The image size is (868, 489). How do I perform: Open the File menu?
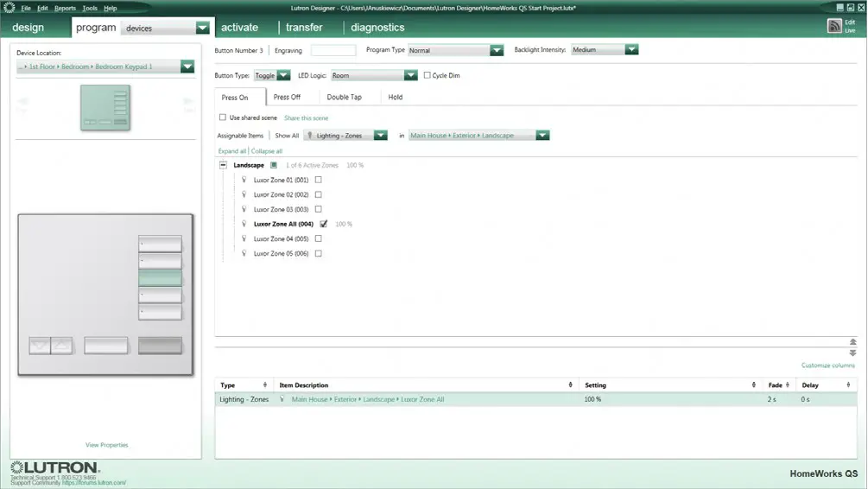(x=26, y=9)
